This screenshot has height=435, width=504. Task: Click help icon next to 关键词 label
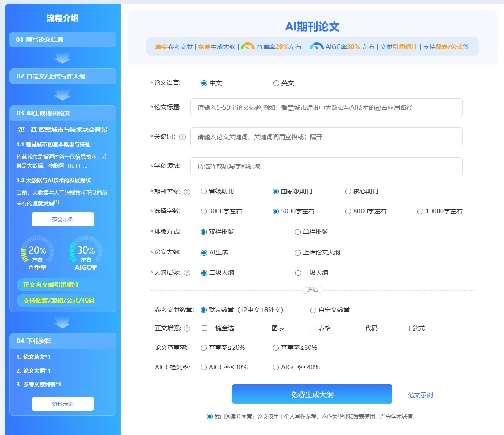[182, 137]
